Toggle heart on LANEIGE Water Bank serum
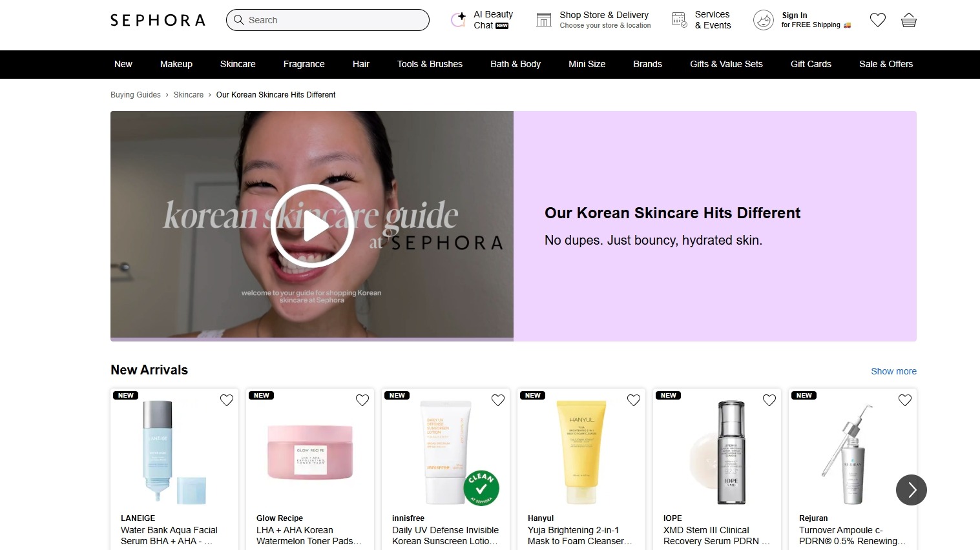The width and height of the screenshot is (980, 550). pos(227,400)
